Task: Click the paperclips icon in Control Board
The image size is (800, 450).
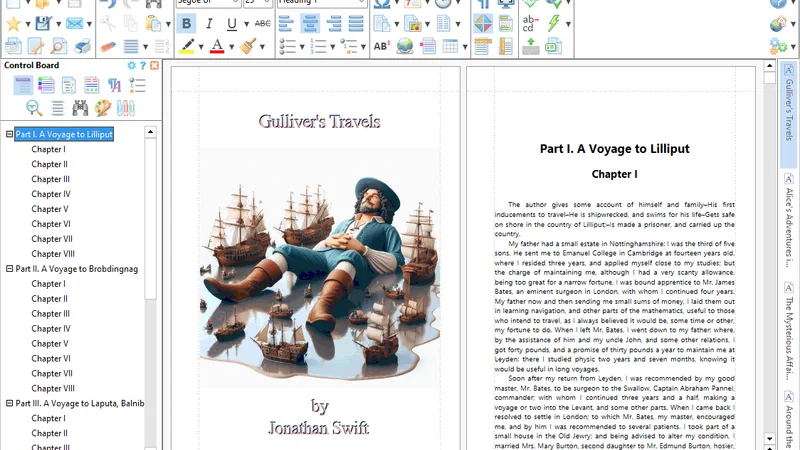Action: click(127, 107)
